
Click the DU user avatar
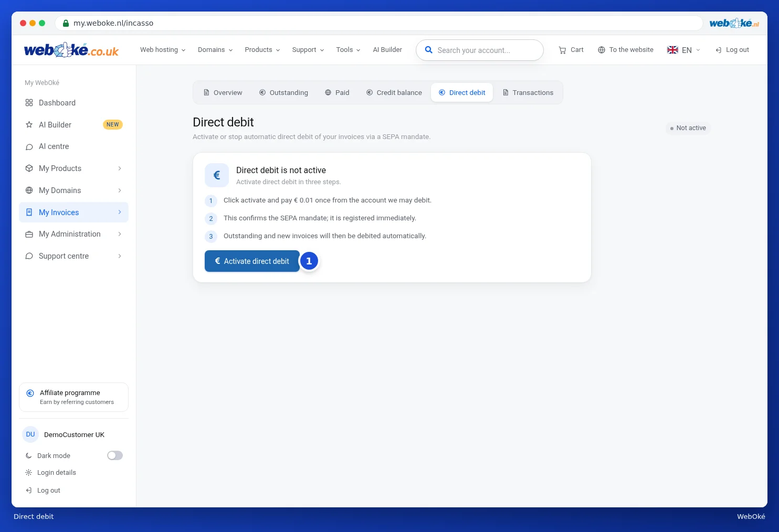(30, 434)
